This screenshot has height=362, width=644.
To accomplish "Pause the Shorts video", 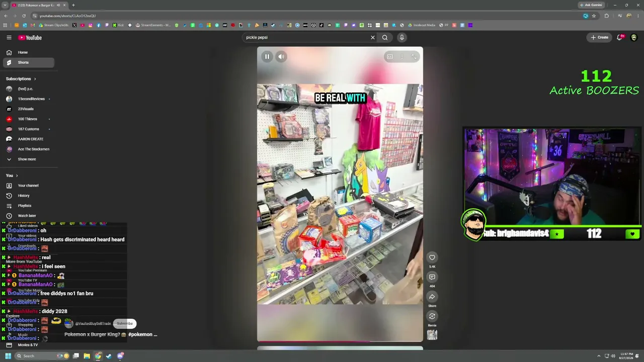I will point(267,57).
